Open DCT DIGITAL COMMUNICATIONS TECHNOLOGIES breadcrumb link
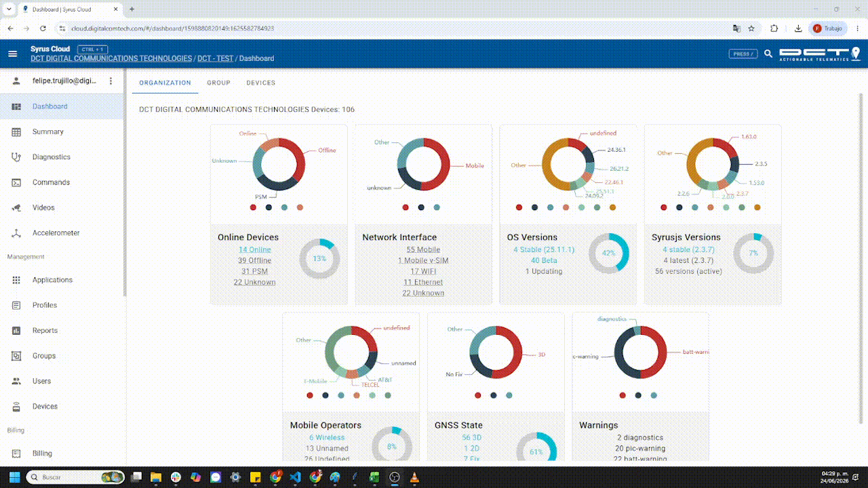868x488 pixels. [111, 58]
